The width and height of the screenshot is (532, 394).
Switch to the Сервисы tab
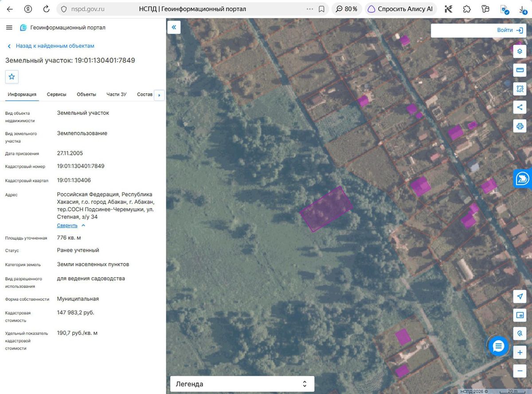coord(57,94)
